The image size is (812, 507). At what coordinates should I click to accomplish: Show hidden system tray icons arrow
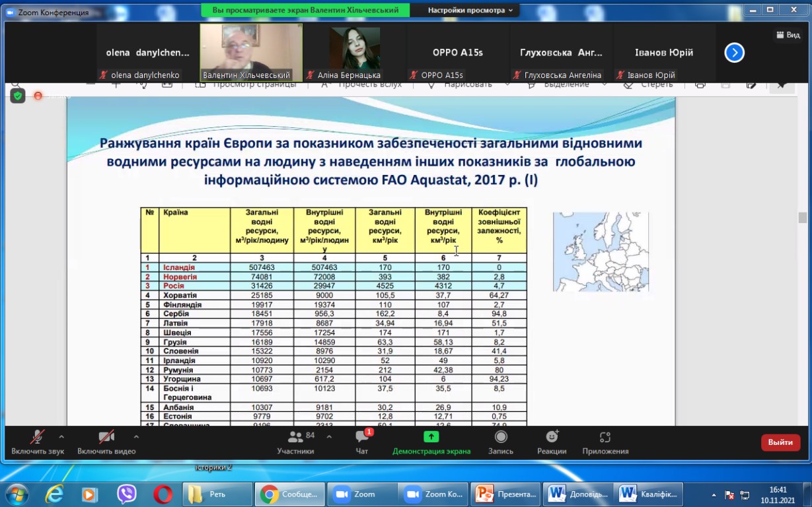pos(714,494)
